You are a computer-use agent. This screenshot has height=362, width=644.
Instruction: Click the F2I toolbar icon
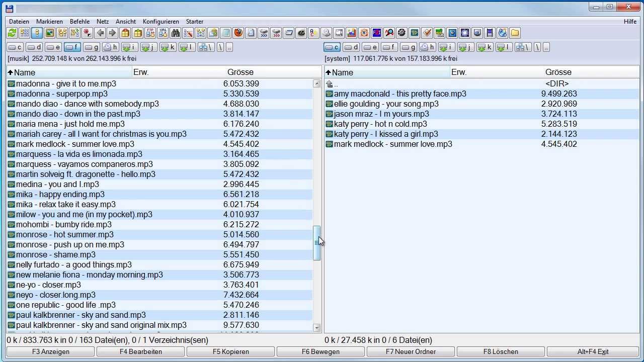pos(377,33)
